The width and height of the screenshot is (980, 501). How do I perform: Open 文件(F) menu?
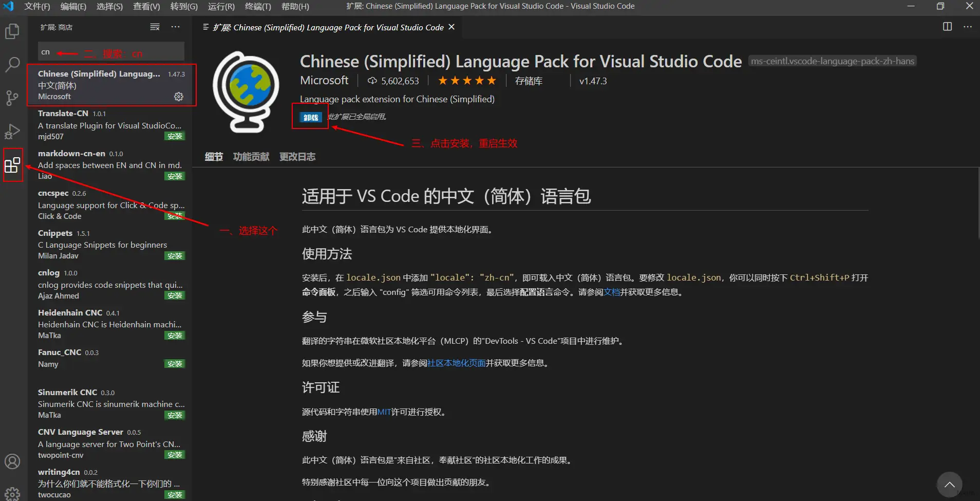[x=37, y=6]
